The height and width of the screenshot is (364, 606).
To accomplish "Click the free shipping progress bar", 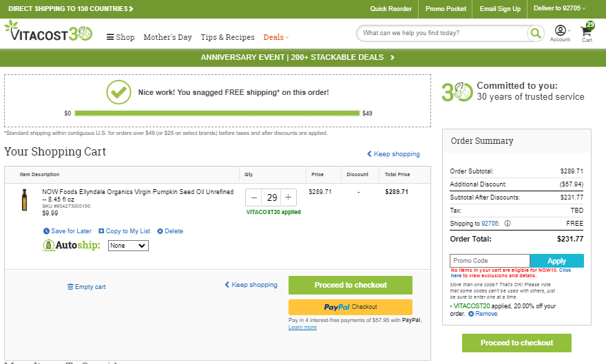I will (217, 113).
